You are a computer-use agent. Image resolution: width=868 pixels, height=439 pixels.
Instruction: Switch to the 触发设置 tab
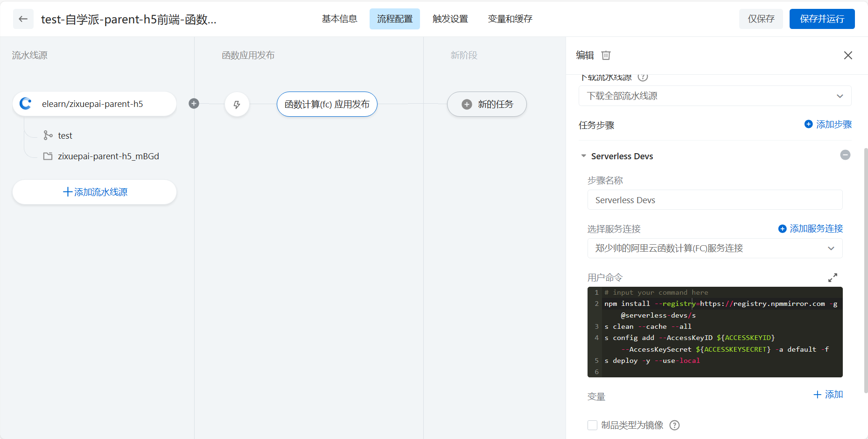(450, 19)
